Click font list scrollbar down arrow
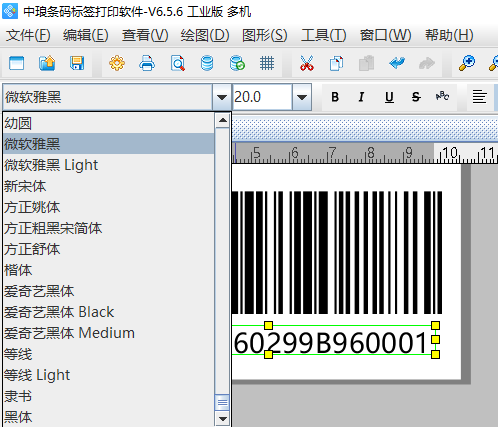Image resolution: width=498 pixels, height=427 pixels. [x=222, y=418]
